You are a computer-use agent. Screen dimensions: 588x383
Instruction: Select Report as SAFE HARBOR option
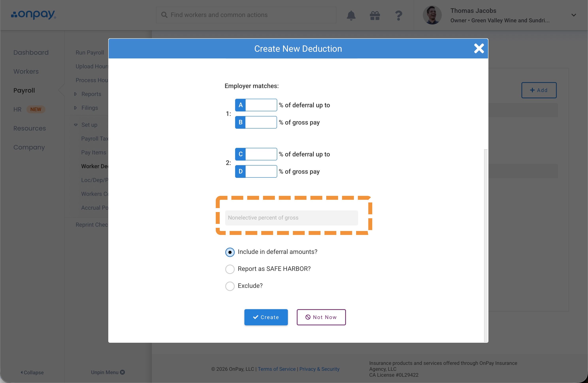tap(230, 269)
